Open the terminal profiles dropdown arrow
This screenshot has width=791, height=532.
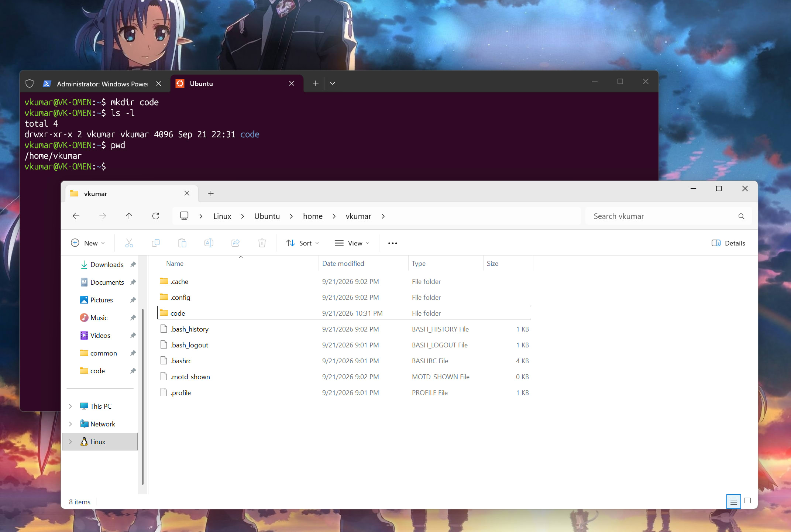point(333,83)
